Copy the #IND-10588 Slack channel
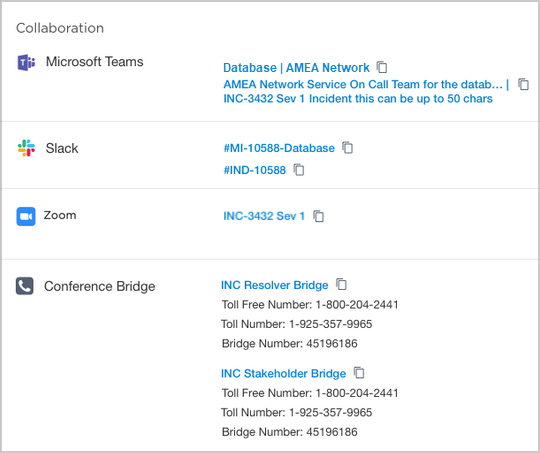540x453 pixels. (x=299, y=169)
